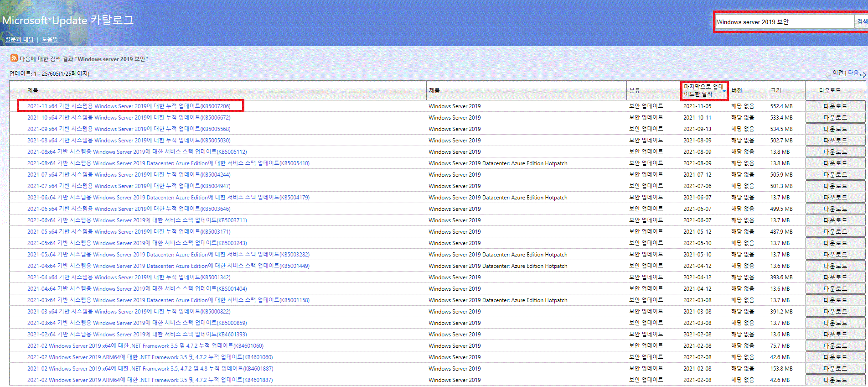Image resolution: width=868 pixels, height=387 pixels.
Task: Open KB4601060 x64 .NET Framework link
Action: tap(145, 345)
